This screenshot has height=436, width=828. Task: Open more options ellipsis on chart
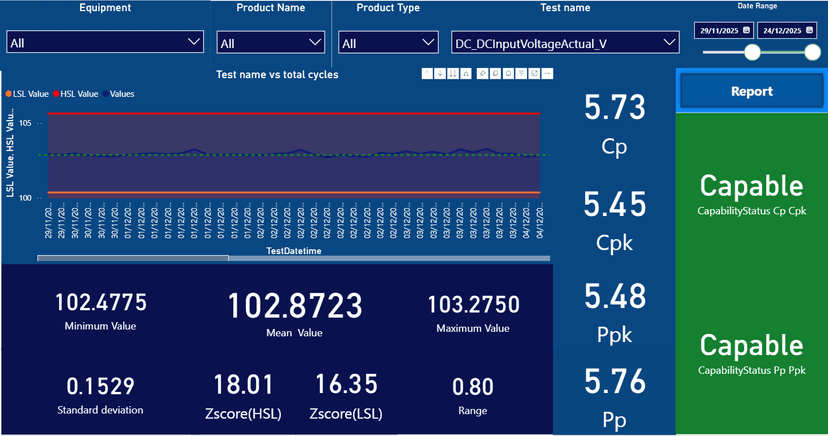point(547,74)
